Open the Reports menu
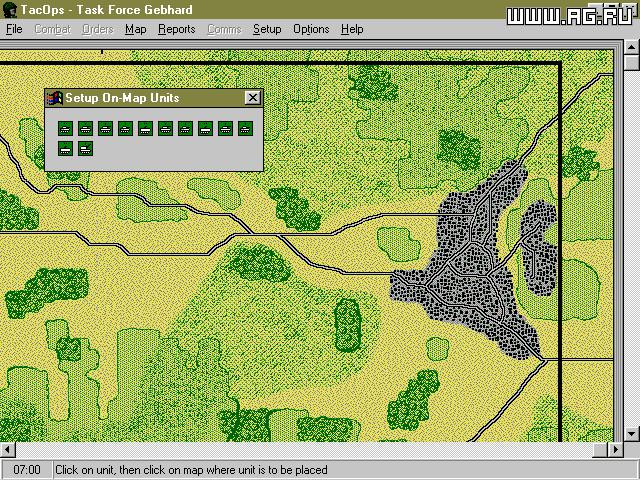Image resolution: width=640 pixels, height=480 pixels. (177, 29)
